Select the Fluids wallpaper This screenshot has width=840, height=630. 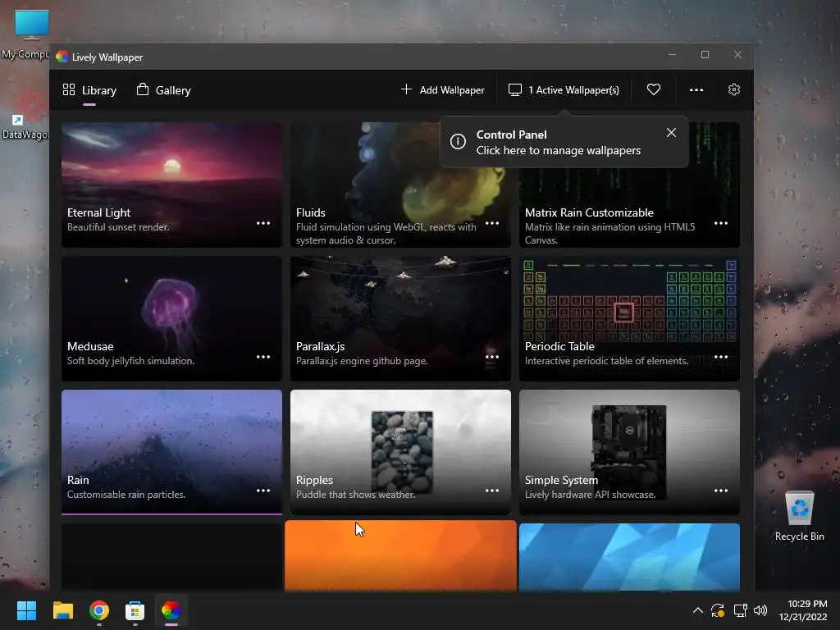pyautogui.click(x=400, y=185)
